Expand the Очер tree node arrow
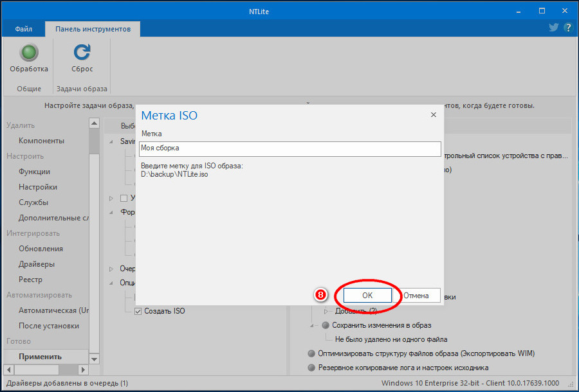 (111, 269)
